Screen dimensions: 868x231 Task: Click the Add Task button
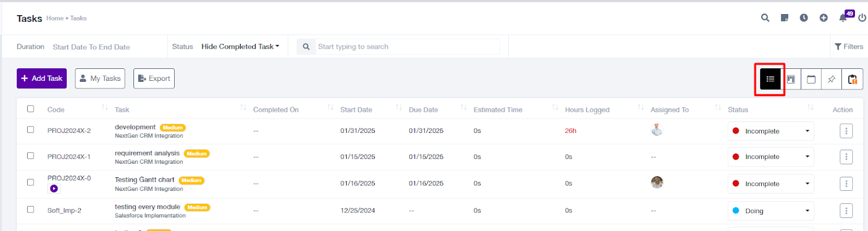[x=42, y=79]
